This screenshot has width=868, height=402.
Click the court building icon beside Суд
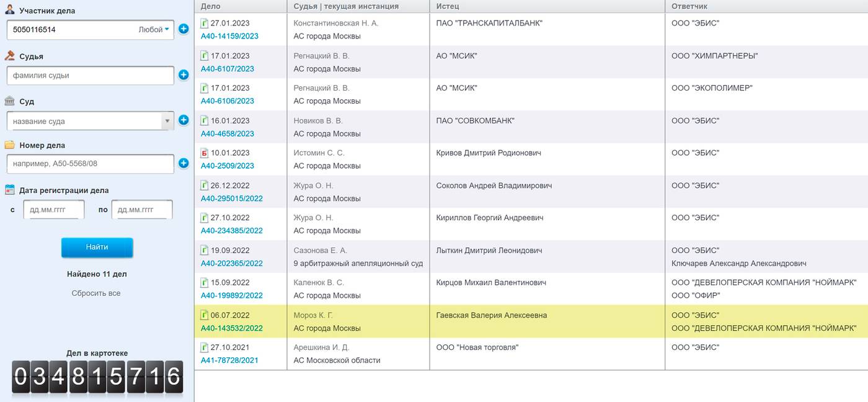coord(10,100)
